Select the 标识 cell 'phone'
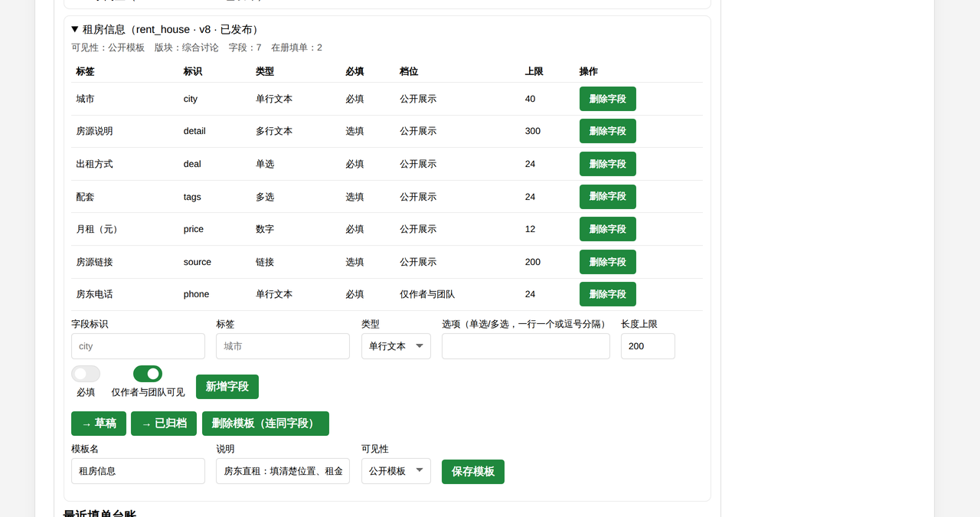Viewport: 980px width, 517px height. click(196, 294)
